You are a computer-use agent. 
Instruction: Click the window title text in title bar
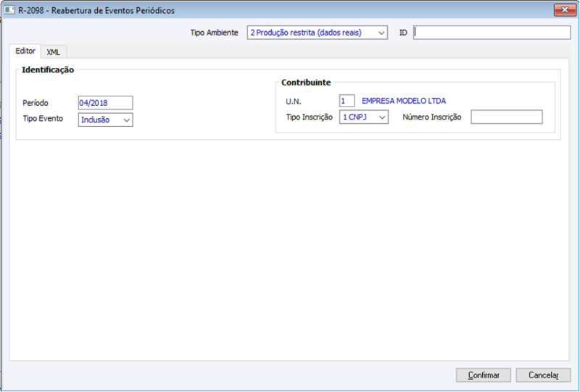pos(96,10)
